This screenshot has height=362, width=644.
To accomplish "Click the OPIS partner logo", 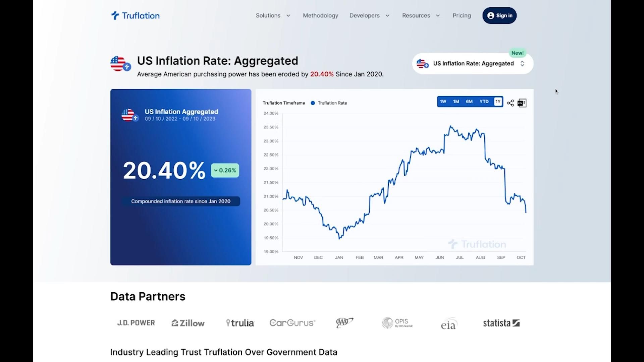I will coord(397,323).
